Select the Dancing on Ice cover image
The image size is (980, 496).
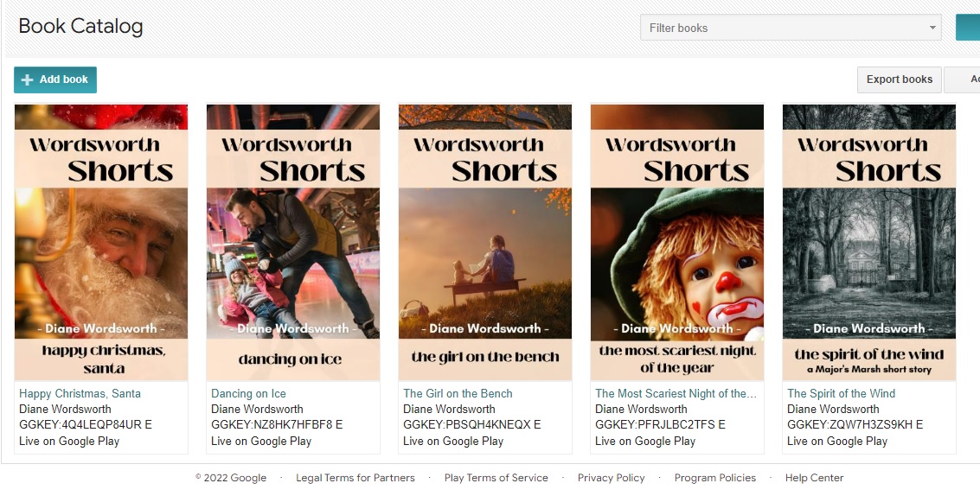coord(293,242)
